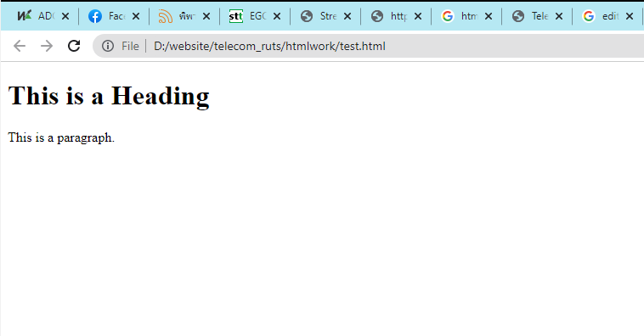Reload the page
The width and height of the screenshot is (644, 336).
pyautogui.click(x=74, y=46)
